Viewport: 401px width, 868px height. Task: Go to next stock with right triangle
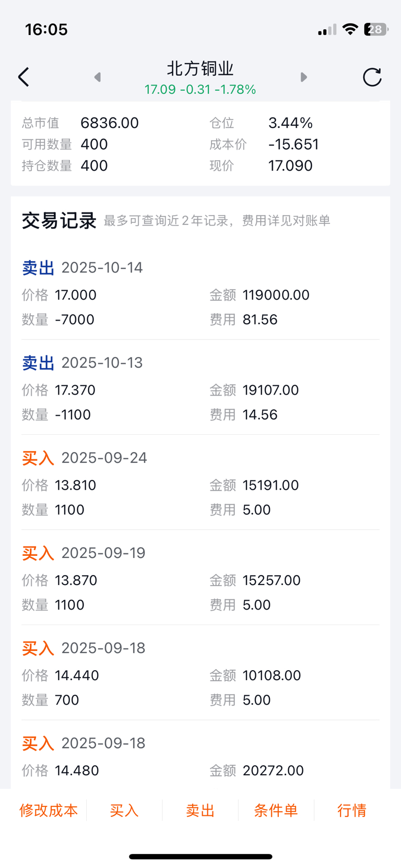click(303, 77)
